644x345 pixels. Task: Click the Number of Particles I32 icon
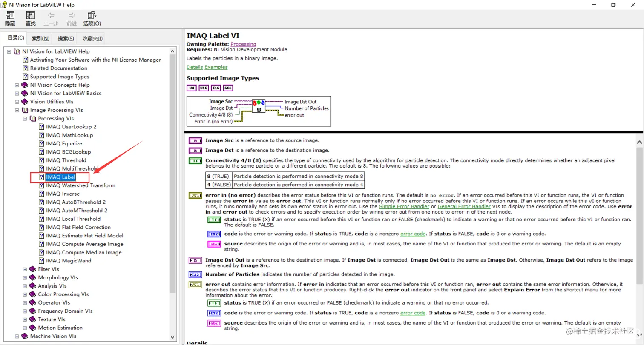195,274
